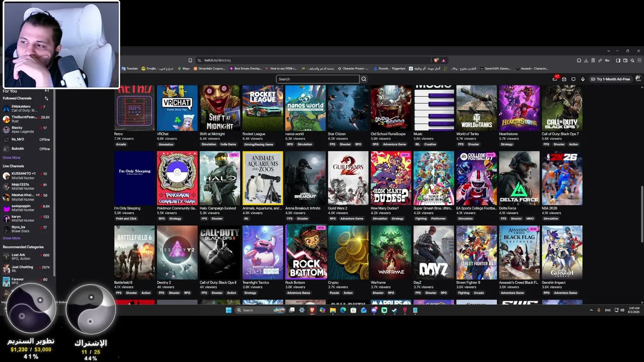Open the tab search chevron in the title bar
The image size is (644, 362).
tap(608, 51)
